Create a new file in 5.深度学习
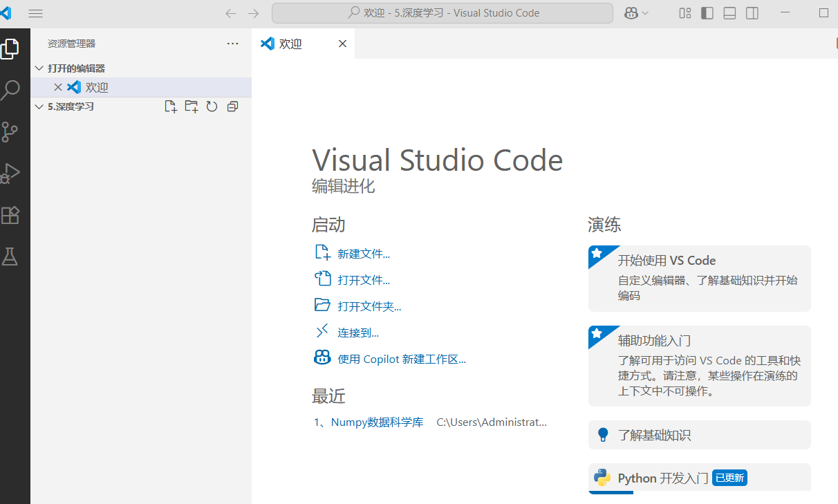 pyautogui.click(x=170, y=106)
